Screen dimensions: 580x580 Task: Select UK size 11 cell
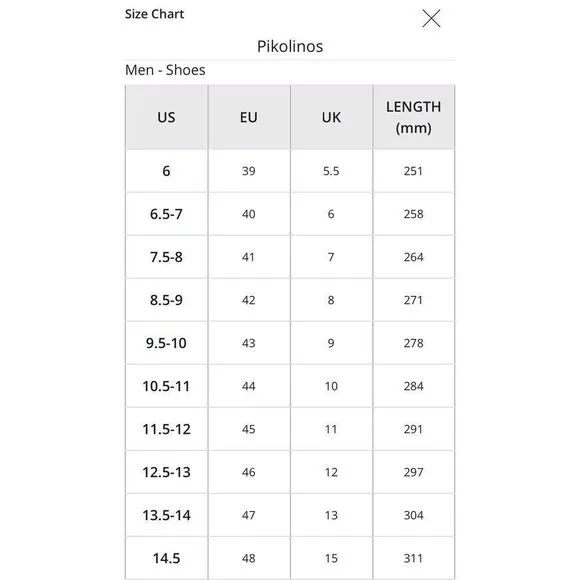pyautogui.click(x=331, y=429)
